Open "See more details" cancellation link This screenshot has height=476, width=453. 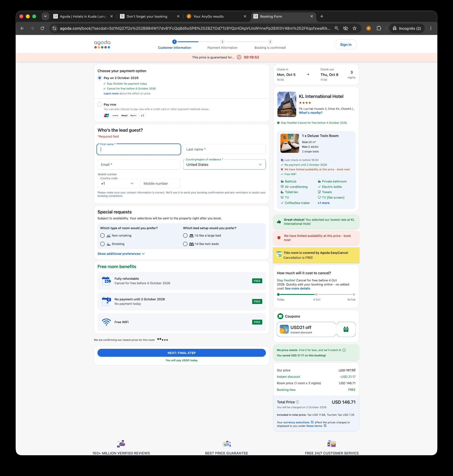pos(297,289)
